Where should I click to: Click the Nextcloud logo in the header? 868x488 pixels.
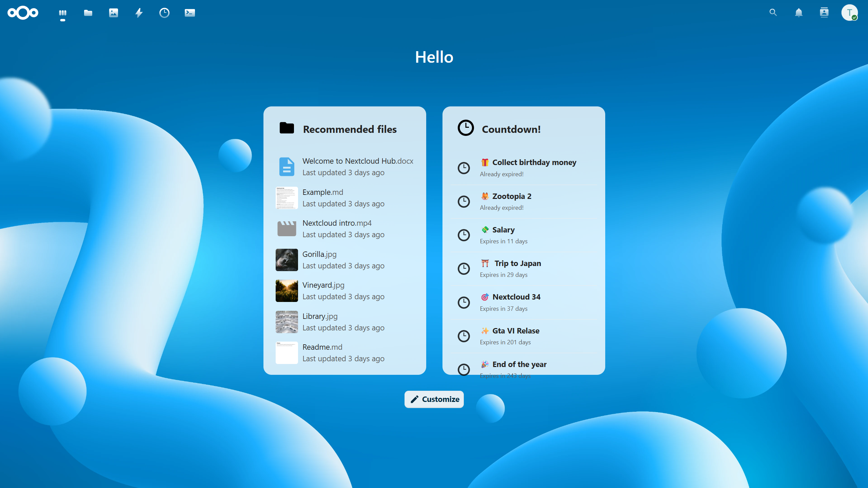[23, 13]
